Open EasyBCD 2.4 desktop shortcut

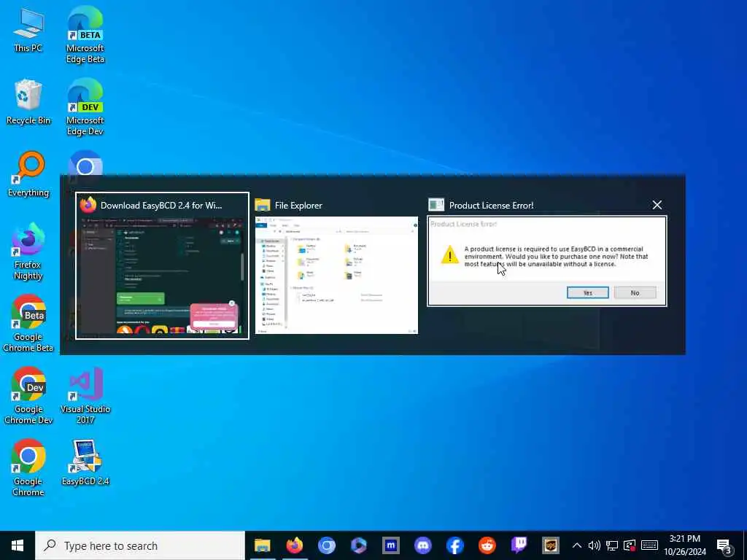[x=85, y=463]
